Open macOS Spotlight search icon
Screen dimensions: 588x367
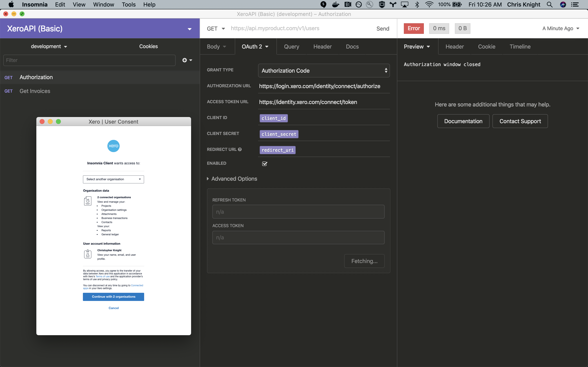[x=550, y=5]
